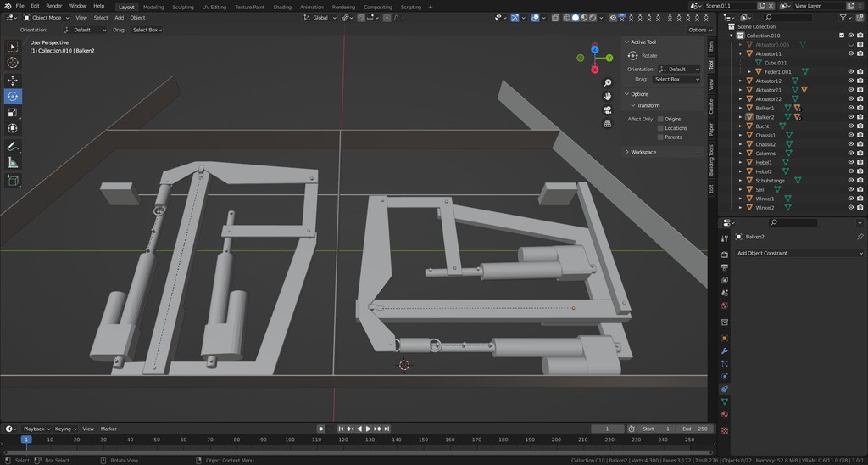868x465 pixels.
Task: Activate the Cursor tool
Action: 13,63
